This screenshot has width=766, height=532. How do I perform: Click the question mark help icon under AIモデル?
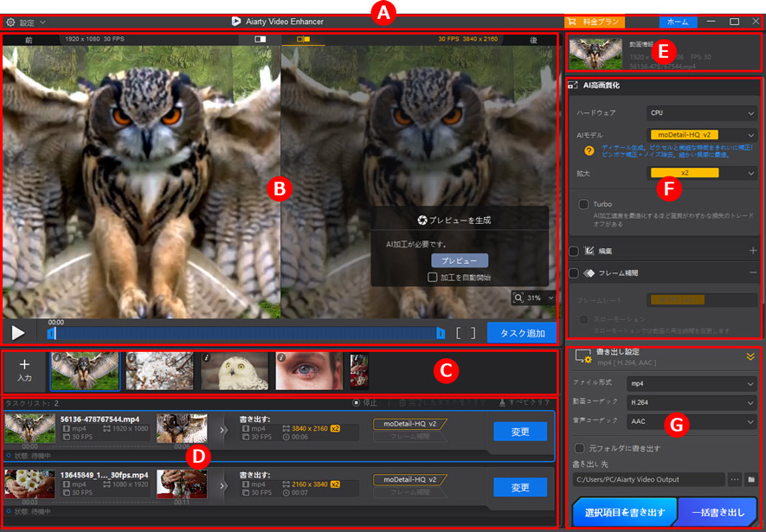point(589,151)
